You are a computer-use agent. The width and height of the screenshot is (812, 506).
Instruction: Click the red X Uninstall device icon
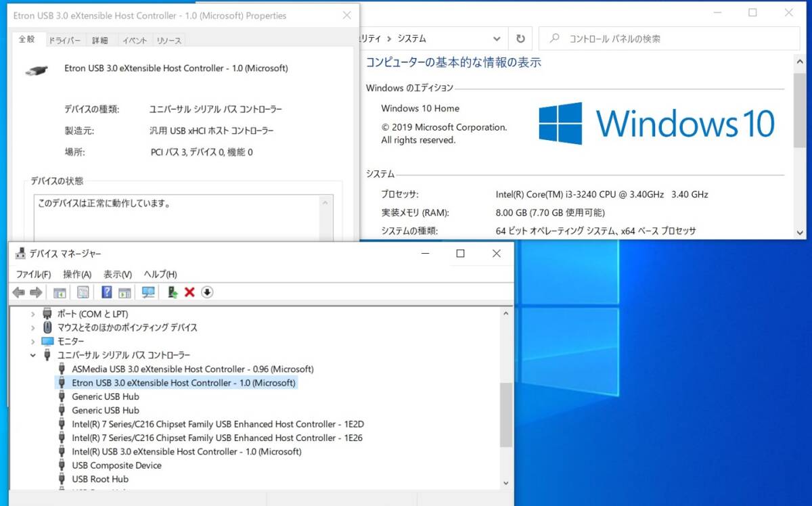click(189, 292)
